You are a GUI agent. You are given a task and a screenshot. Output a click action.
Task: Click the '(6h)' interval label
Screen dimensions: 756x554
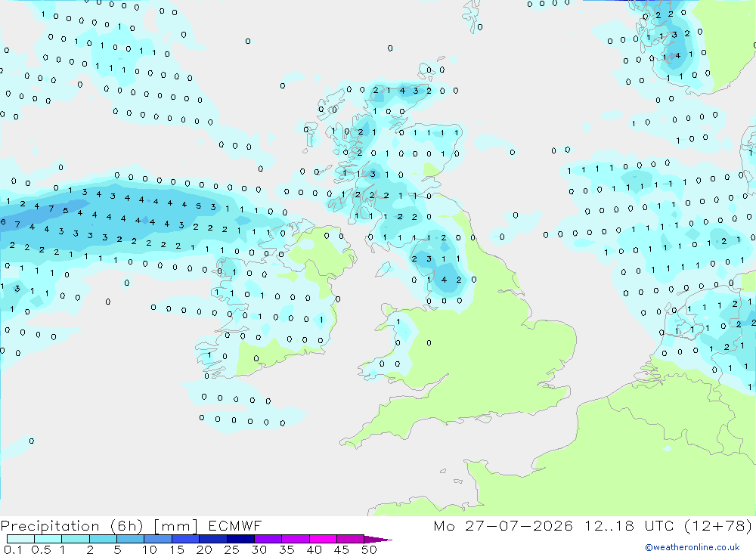[126, 526]
